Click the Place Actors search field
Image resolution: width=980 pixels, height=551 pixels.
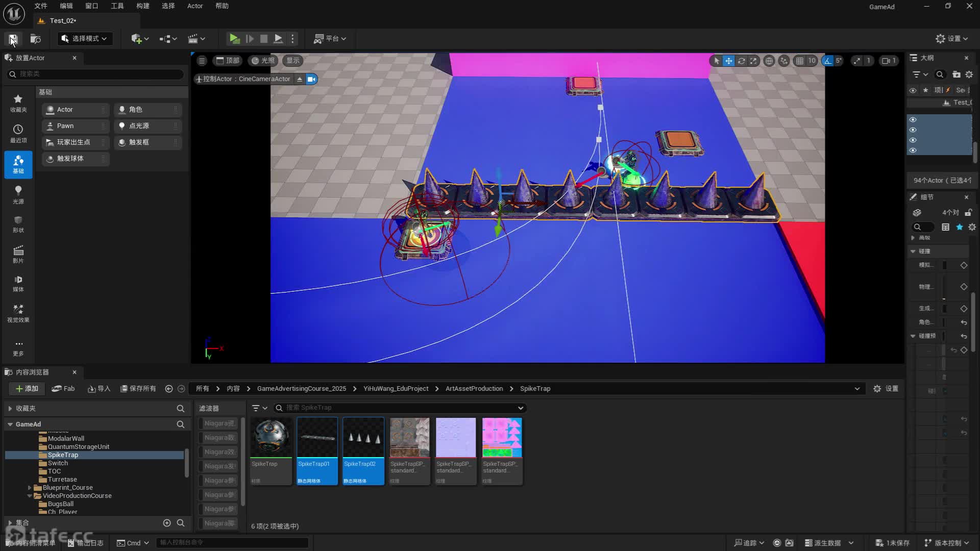tap(97, 74)
